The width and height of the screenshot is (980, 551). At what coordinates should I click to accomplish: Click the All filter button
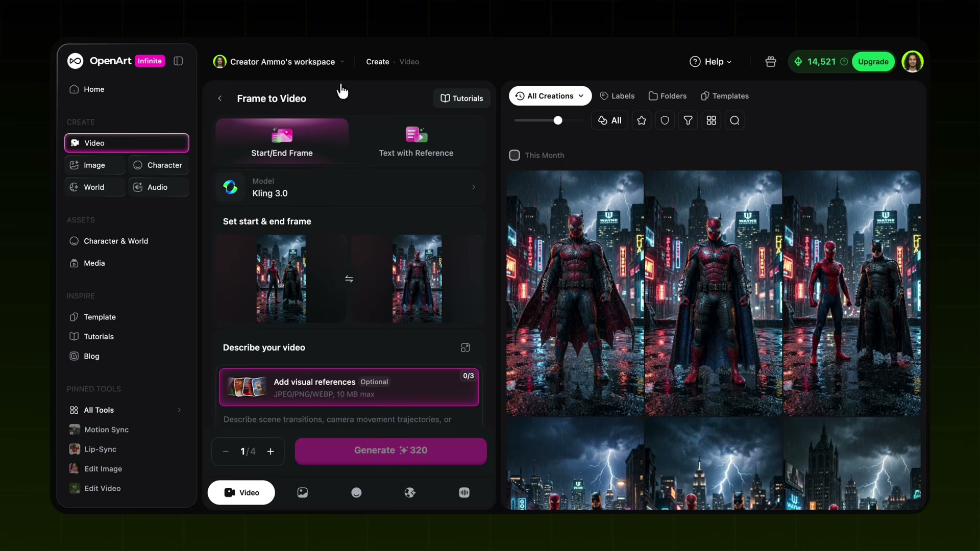(x=609, y=120)
